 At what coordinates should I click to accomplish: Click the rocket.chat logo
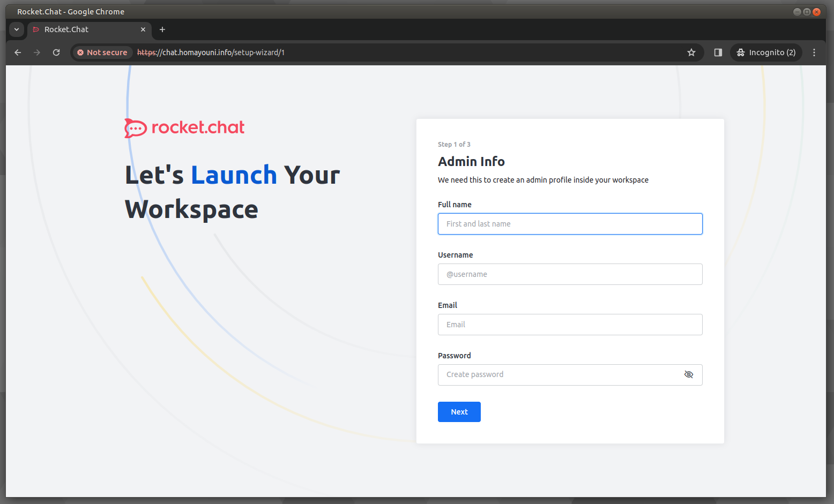184,127
